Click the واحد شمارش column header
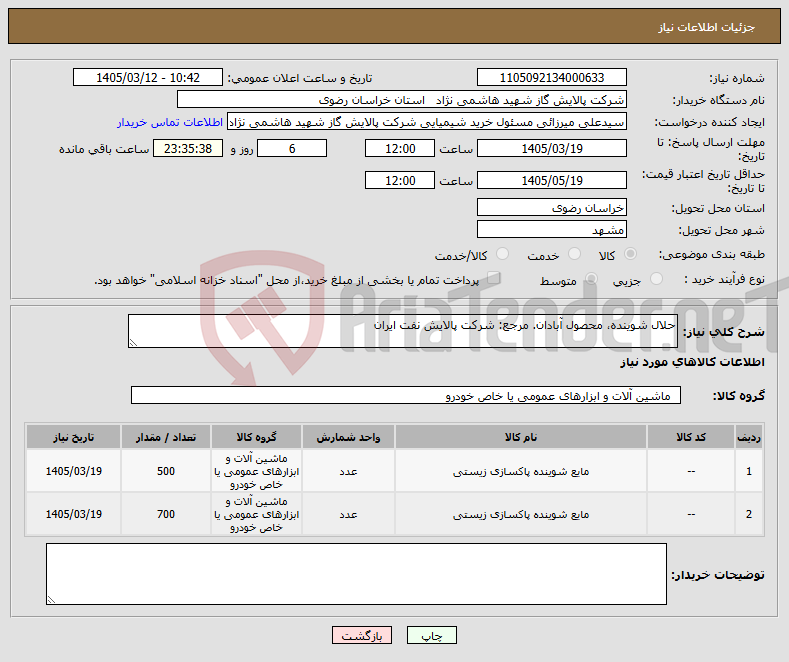 348,437
